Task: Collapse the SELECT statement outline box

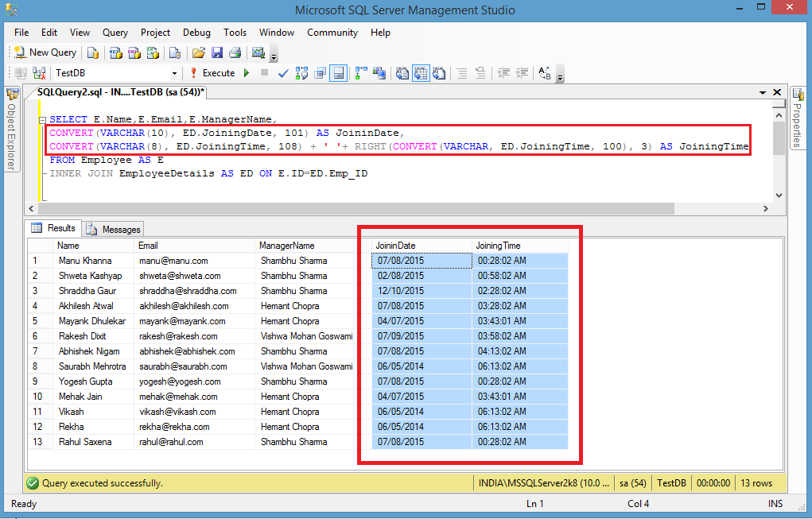Action: pos(42,120)
